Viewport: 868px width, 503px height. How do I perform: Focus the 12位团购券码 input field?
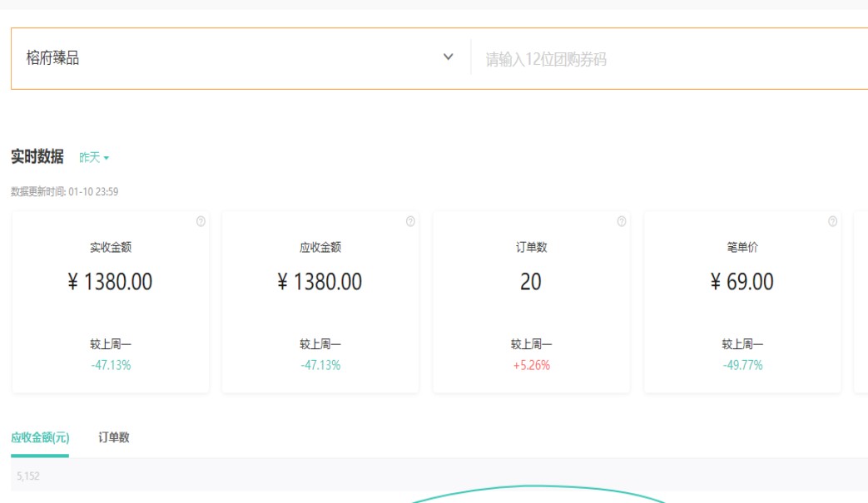(x=666, y=59)
